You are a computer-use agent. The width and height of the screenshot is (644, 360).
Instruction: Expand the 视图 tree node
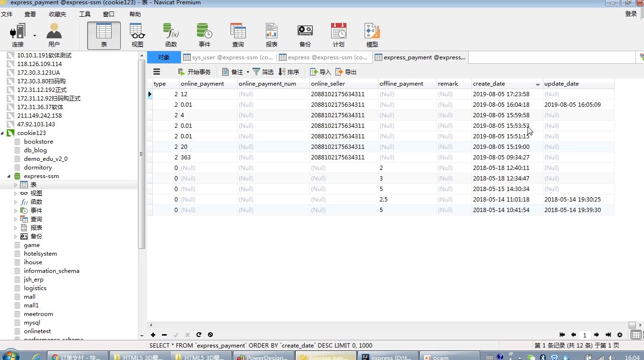coord(15,193)
